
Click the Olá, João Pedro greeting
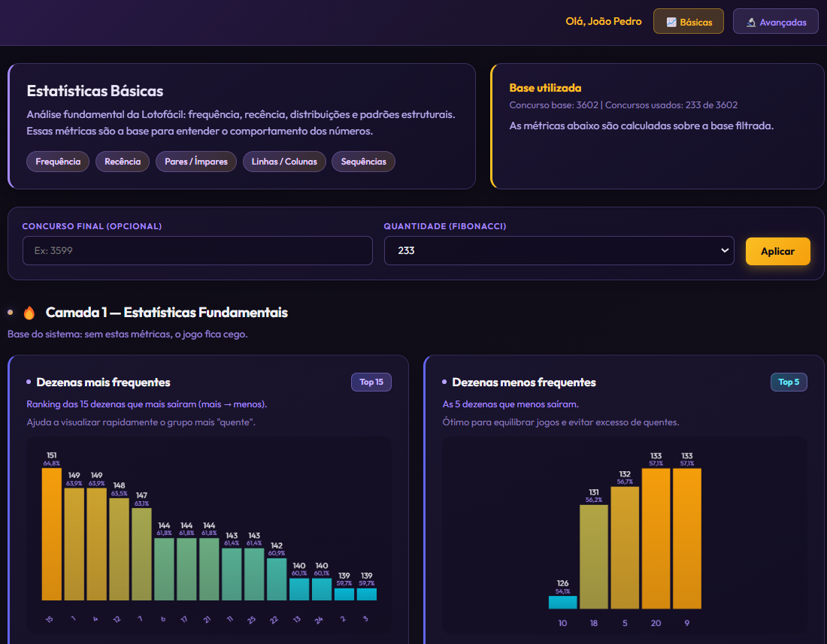[x=603, y=22]
